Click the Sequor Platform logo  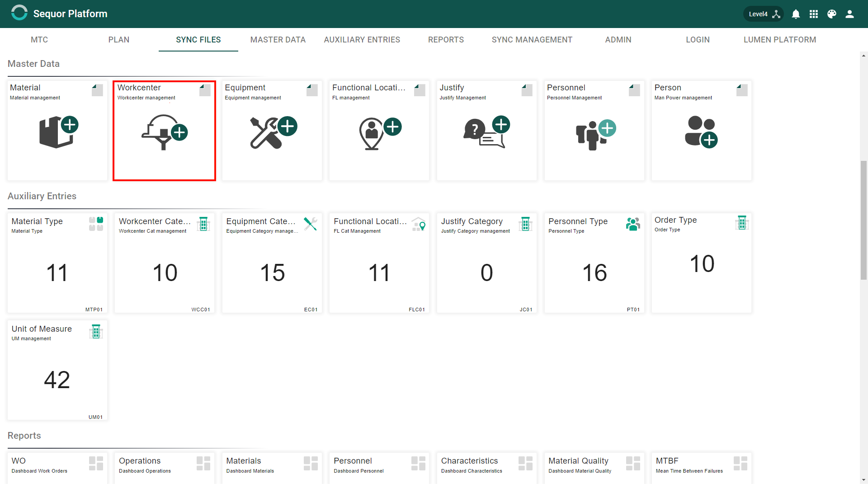point(19,13)
